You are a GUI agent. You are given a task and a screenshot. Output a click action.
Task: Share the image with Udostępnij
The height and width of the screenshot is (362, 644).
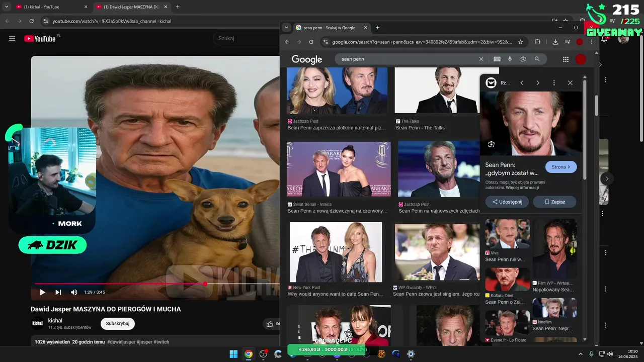[x=507, y=202]
